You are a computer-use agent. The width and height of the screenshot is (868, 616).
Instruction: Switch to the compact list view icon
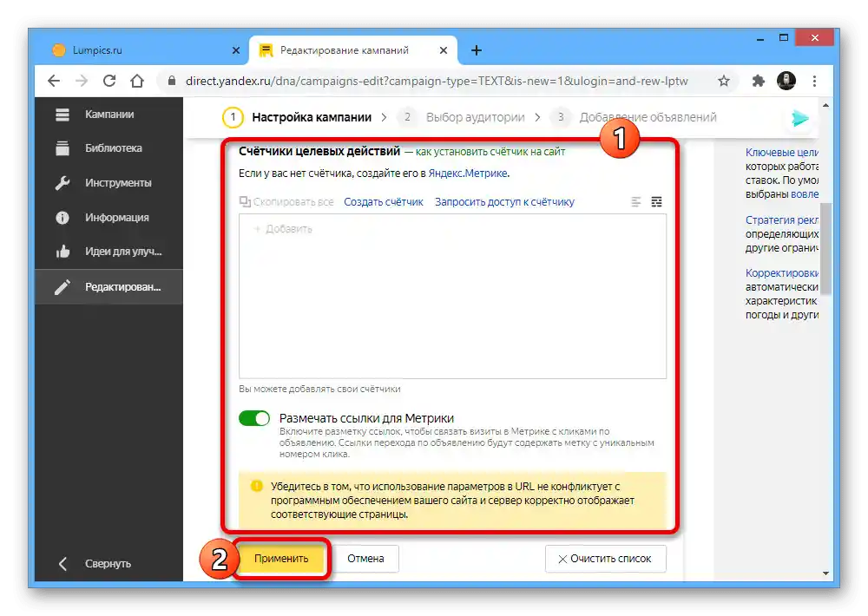click(636, 202)
